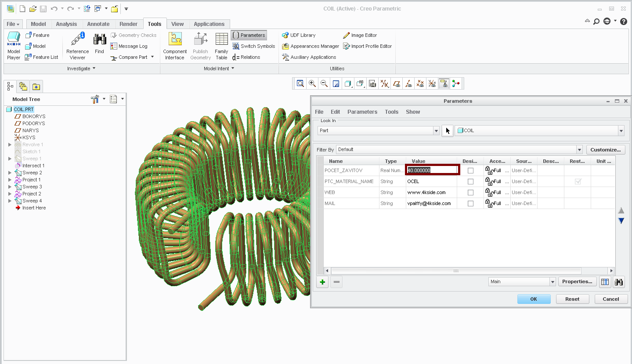
Task: Click the Regenerate icon in quick toolbar
Action: (x=87, y=9)
